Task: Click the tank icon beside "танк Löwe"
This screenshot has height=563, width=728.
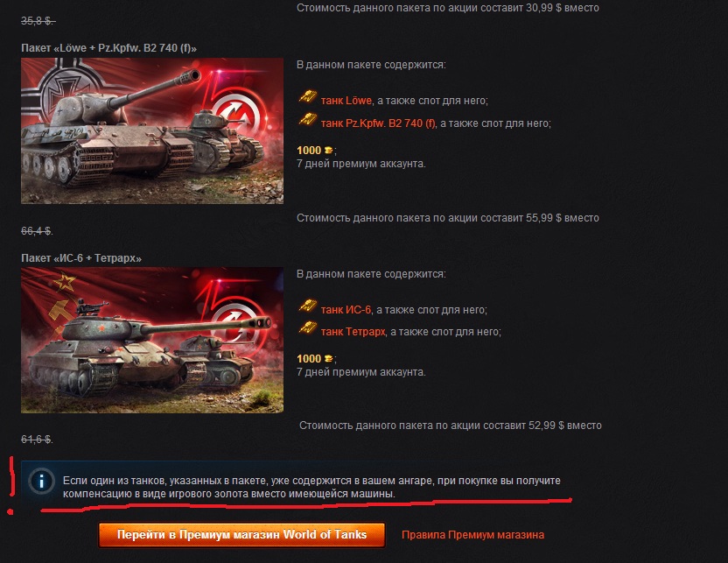Action: pyautogui.click(x=307, y=97)
